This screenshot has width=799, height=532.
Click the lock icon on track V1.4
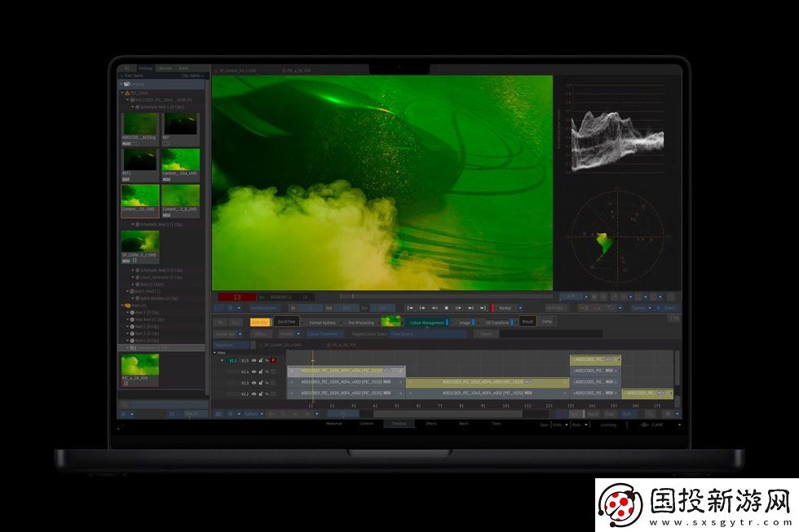[x=260, y=372]
